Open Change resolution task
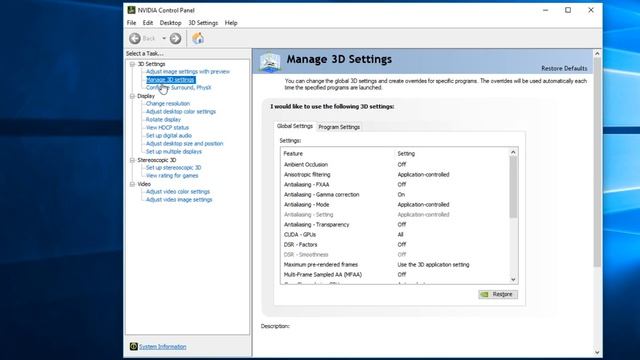The height and width of the screenshot is (360, 640). point(168,103)
